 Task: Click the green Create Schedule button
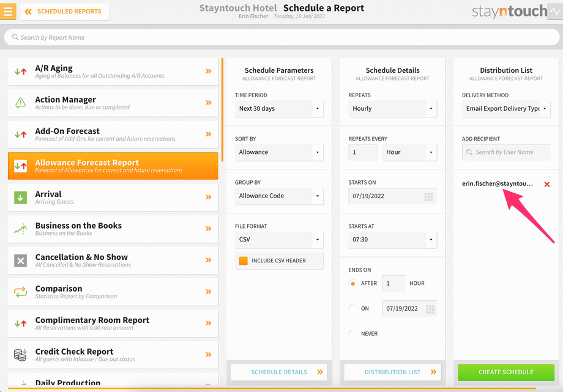tap(506, 372)
